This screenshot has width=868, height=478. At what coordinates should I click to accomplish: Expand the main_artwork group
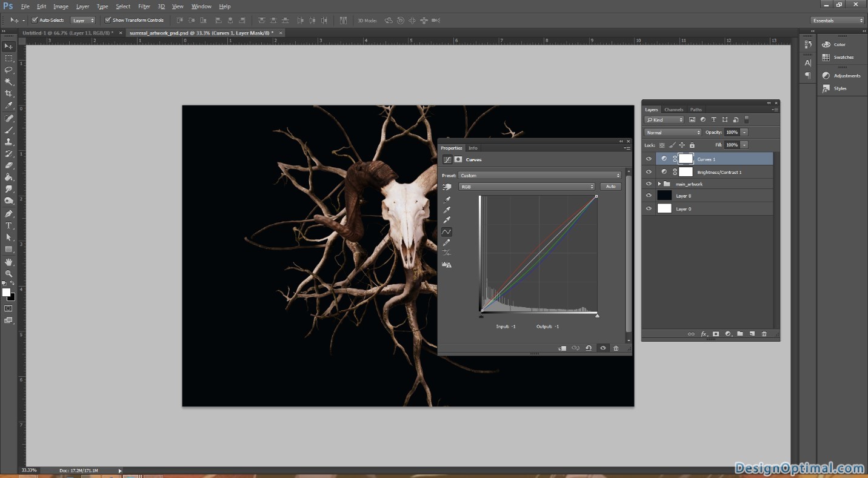659,184
